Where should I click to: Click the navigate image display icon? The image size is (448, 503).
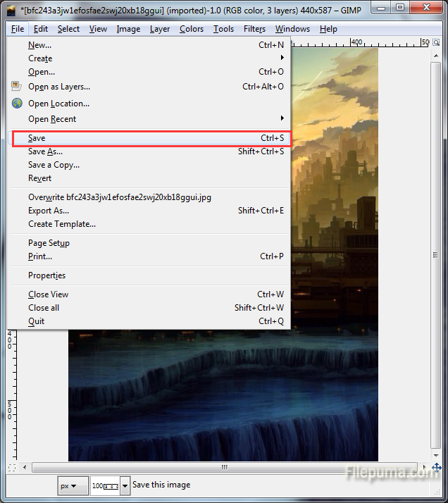tap(436, 467)
